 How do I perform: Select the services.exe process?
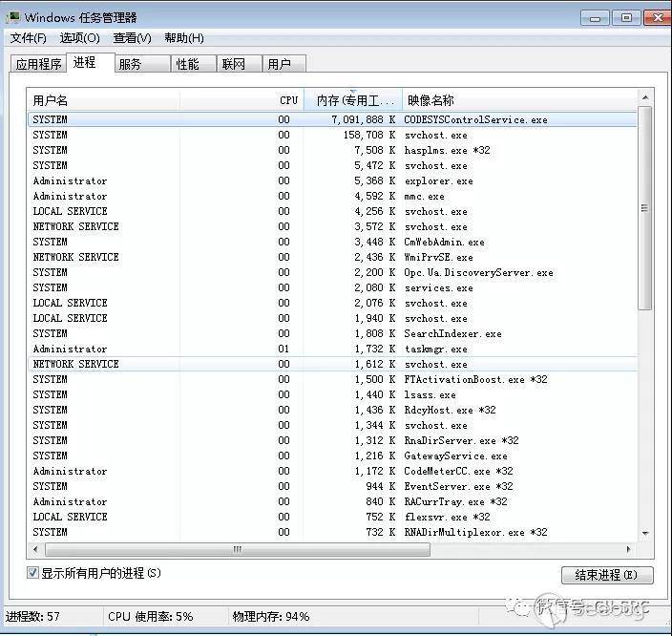[332, 287]
